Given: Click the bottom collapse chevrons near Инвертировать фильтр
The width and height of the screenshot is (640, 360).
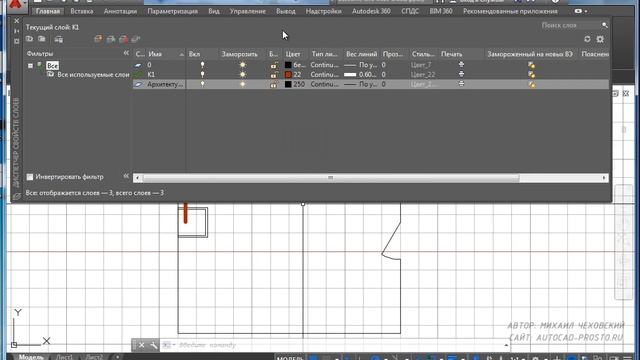Looking at the screenshot, I should pos(126,176).
